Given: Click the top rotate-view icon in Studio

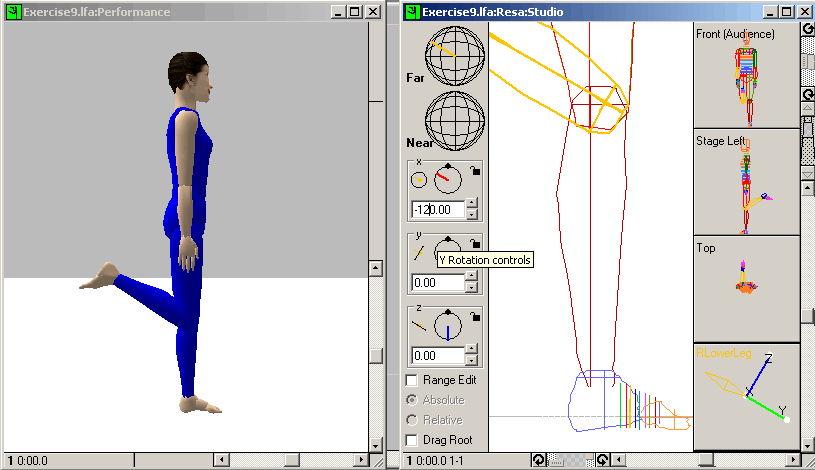Looking at the screenshot, I should (808, 29).
